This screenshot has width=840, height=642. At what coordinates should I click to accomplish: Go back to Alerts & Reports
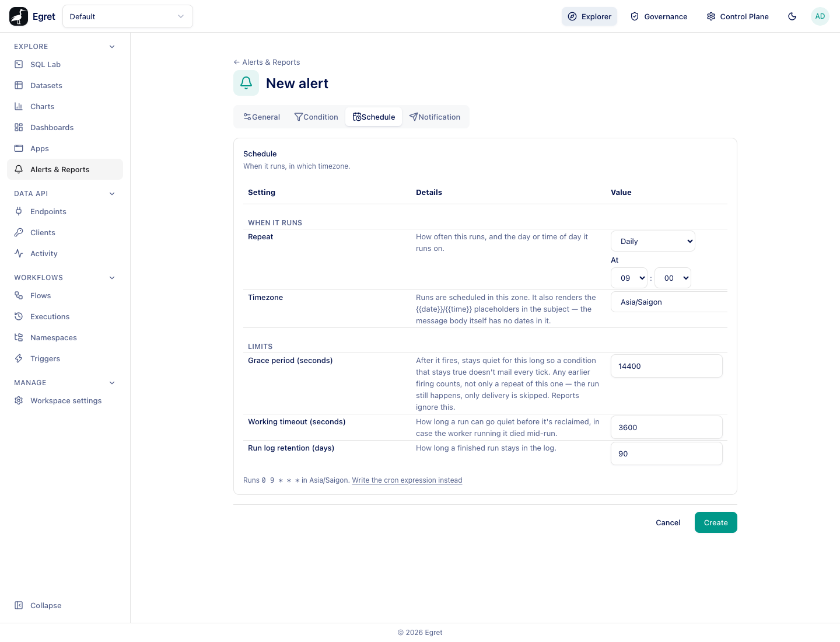267,62
